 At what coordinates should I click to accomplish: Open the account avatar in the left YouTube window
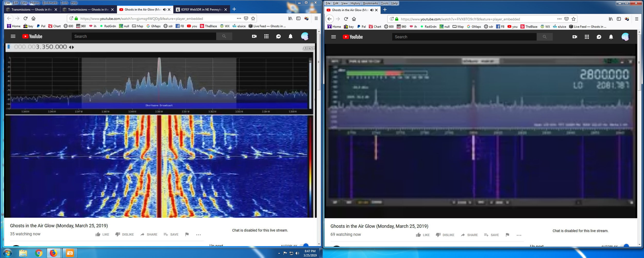coord(305,36)
